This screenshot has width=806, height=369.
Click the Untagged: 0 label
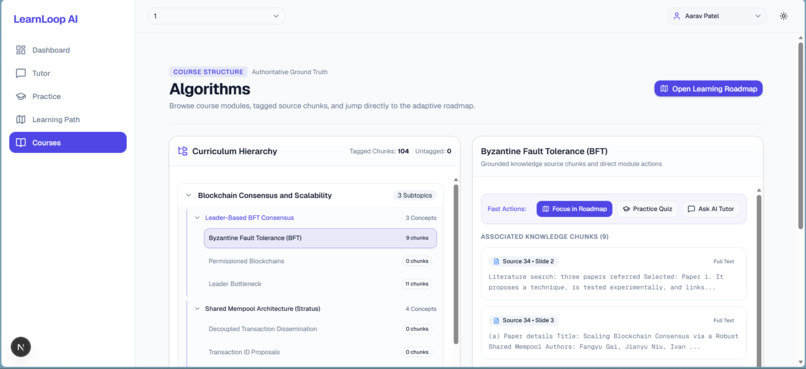[433, 151]
